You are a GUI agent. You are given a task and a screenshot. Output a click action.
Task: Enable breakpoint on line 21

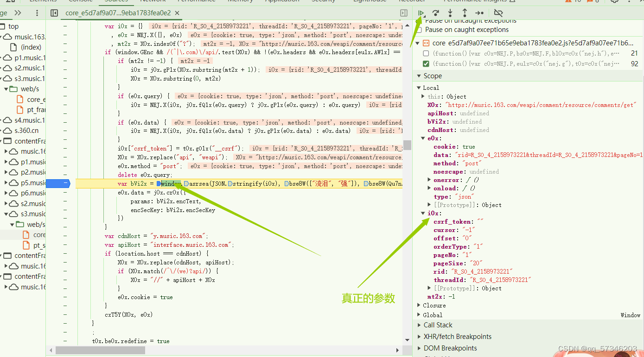point(426,54)
